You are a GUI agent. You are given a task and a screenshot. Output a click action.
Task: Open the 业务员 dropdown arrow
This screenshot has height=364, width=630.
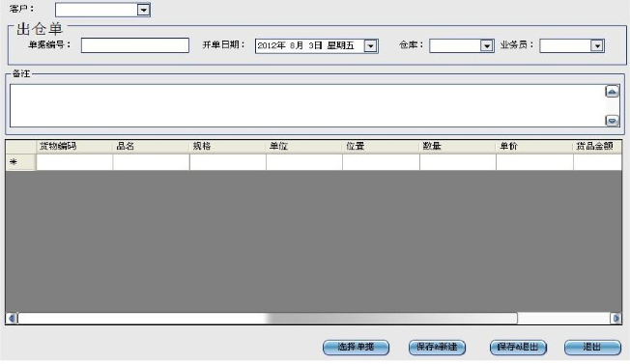pos(597,45)
